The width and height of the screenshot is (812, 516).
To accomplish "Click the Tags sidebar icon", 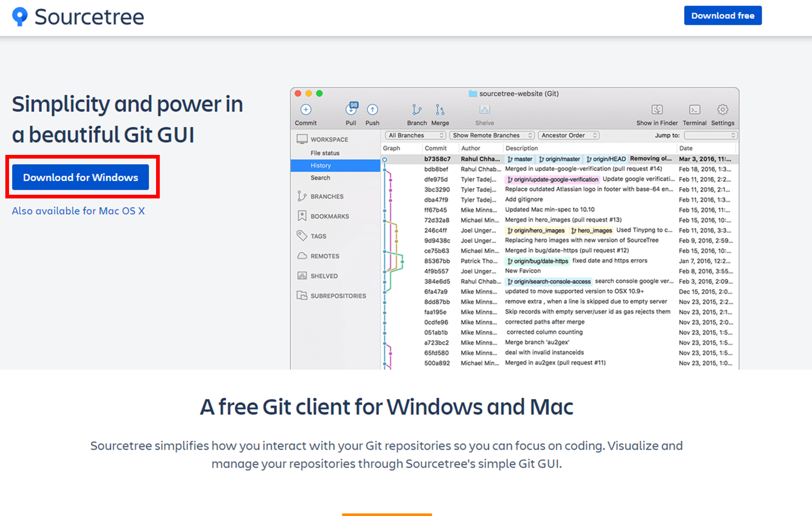I will click(x=302, y=236).
